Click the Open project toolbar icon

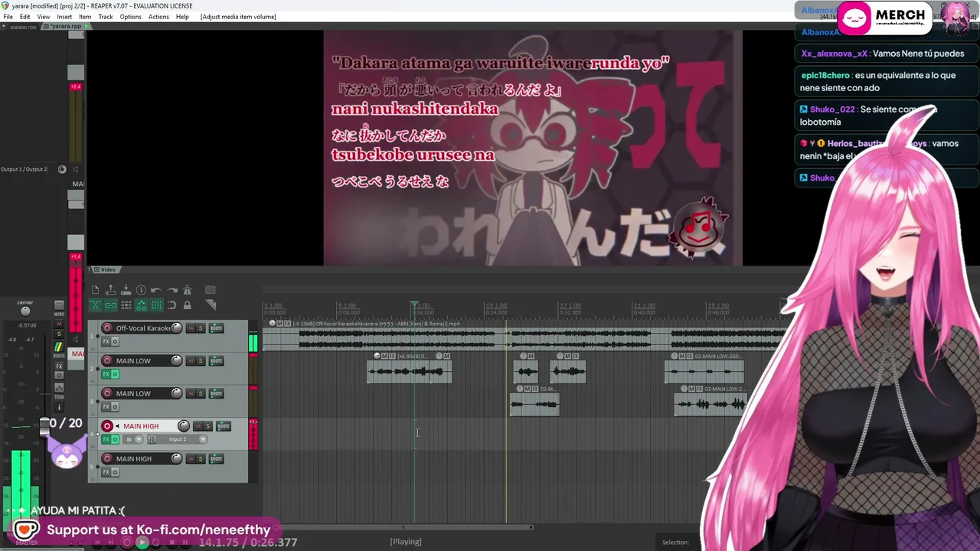click(110, 290)
